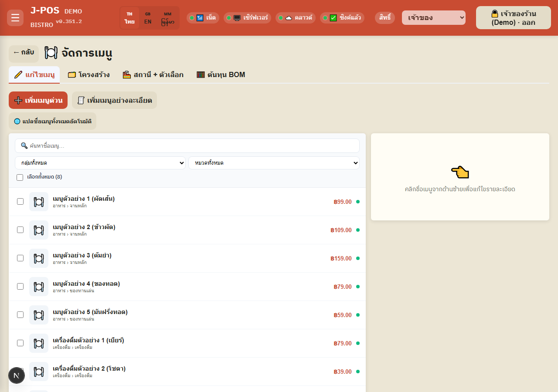Switch language to EN
The image size is (558, 392).
pos(148,18)
